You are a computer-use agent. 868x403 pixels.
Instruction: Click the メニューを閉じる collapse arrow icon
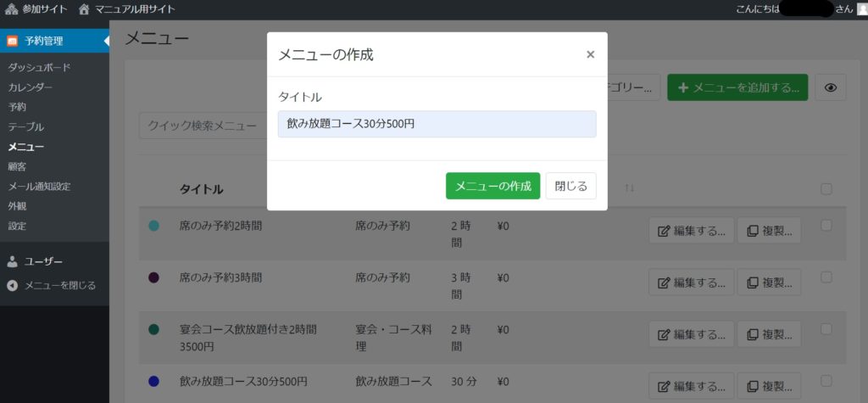(x=12, y=285)
